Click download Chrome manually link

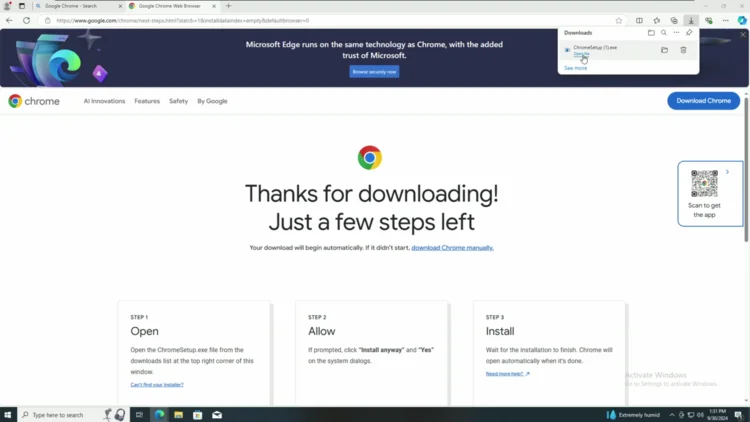pyautogui.click(x=452, y=247)
